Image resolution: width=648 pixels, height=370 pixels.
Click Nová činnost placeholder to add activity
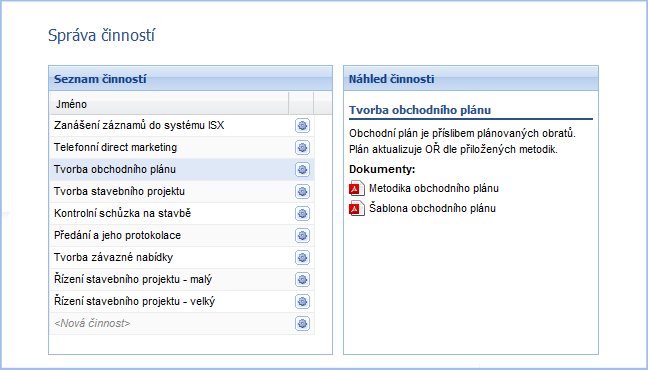tap(92, 323)
